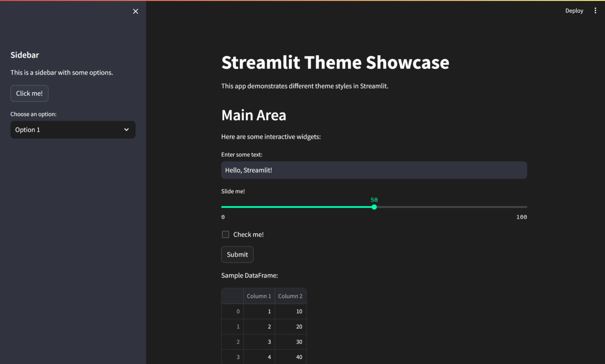
Task: Focus the 'Enter some text' input field
Action: click(x=374, y=170)
